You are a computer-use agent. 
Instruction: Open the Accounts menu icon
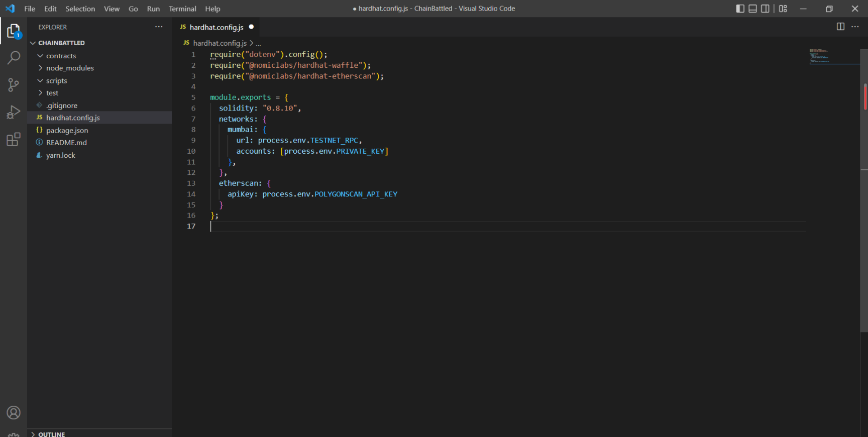point(14,412)
